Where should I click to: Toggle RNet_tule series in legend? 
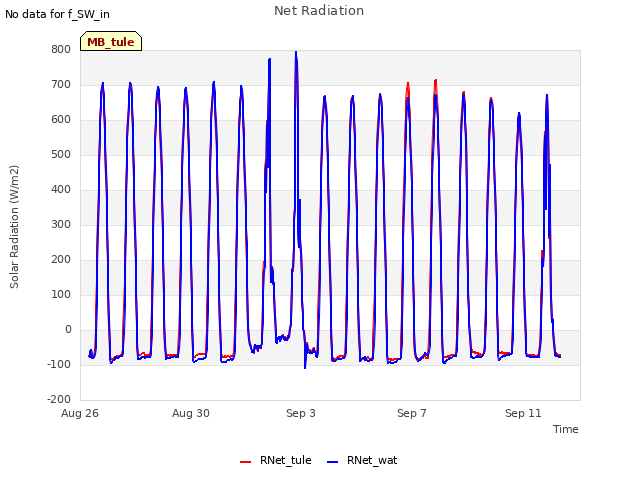coord(276,460)
